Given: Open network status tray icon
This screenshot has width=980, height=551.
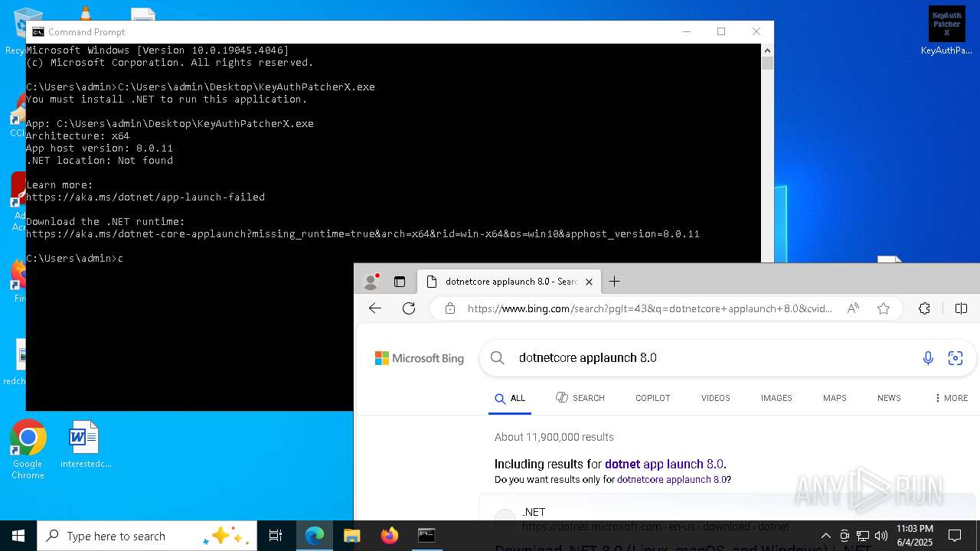Looking at the screenshot, I should click(x=863, y=536).
